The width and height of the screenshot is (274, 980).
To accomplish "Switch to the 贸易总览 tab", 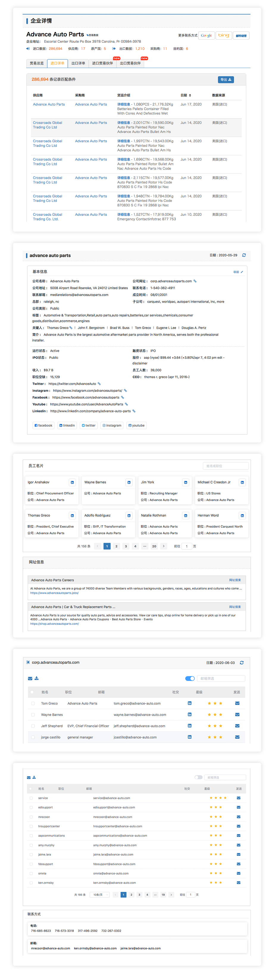I will tap(37, 63).
